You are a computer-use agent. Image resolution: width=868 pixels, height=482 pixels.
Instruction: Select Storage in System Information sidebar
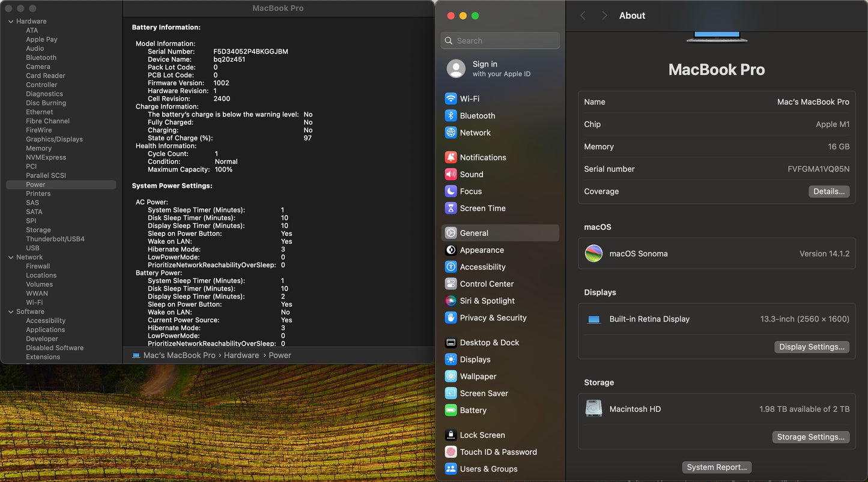pyautogui.click(x=38, y=230)
